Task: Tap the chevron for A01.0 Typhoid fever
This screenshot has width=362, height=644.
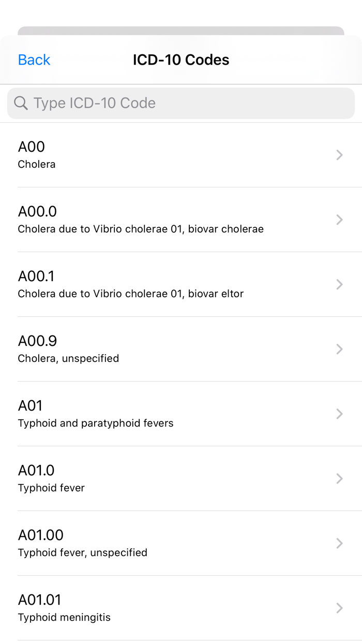Action: pyautogui.click(x=339, y=478)
